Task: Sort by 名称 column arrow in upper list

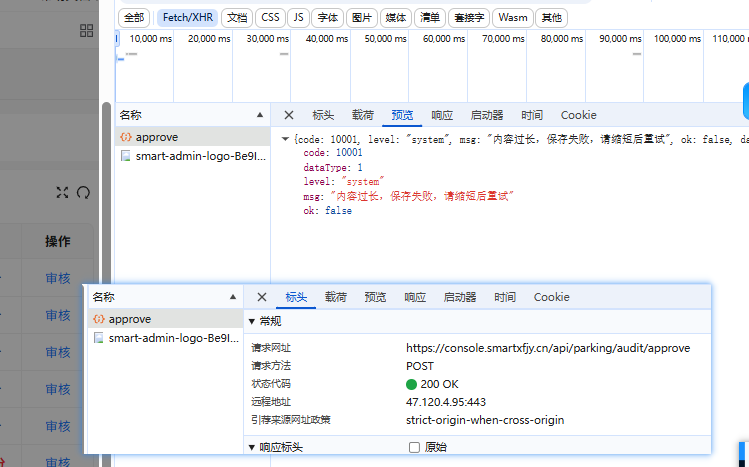Action: [260, 115]
